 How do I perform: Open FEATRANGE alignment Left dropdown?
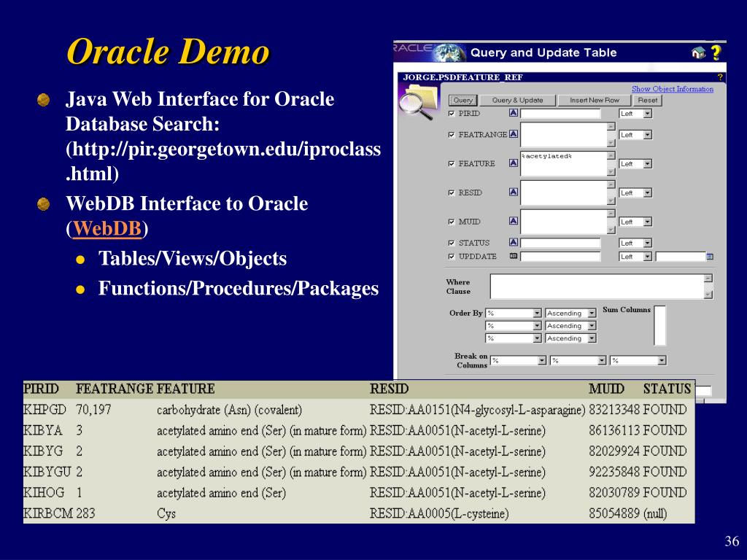(x=635, y=135)
